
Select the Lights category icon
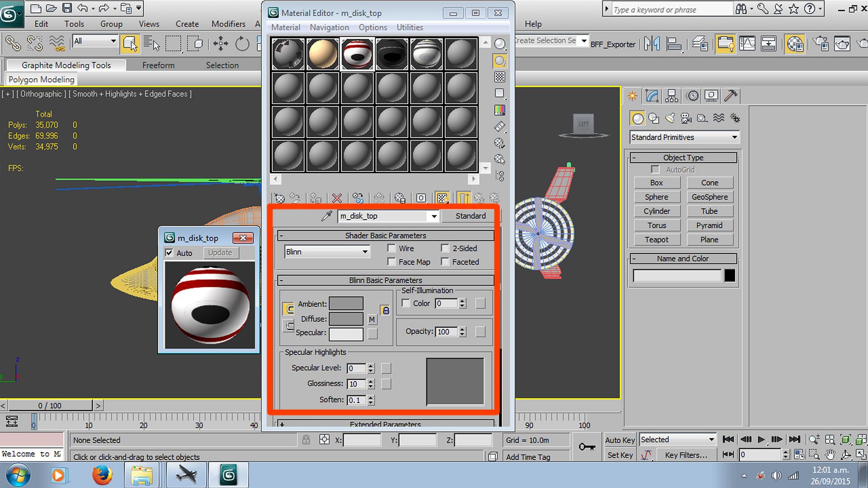click(670, 118)
